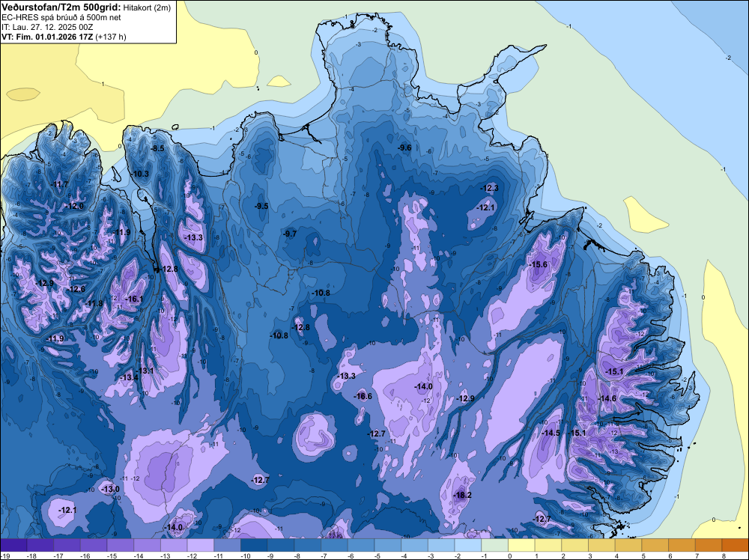This screenshot has height=560, width=749.
Task: Select the -9.6 temperature reading
Action: point(404,147)
